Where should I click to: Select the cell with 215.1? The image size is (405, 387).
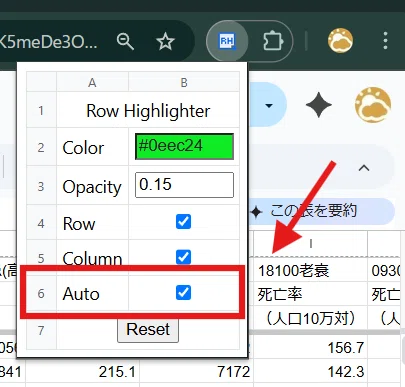point(83,371)
